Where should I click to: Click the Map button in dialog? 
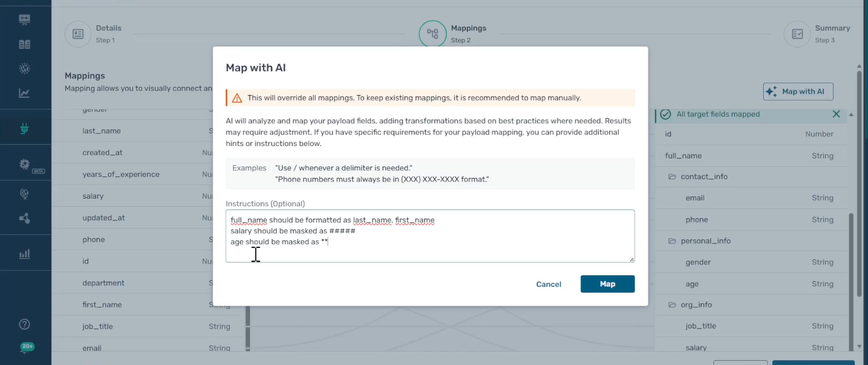point(607,284)
